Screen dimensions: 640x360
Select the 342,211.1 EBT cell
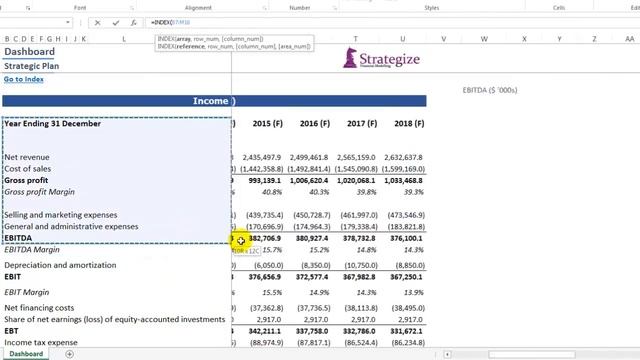tap(264, 331)
